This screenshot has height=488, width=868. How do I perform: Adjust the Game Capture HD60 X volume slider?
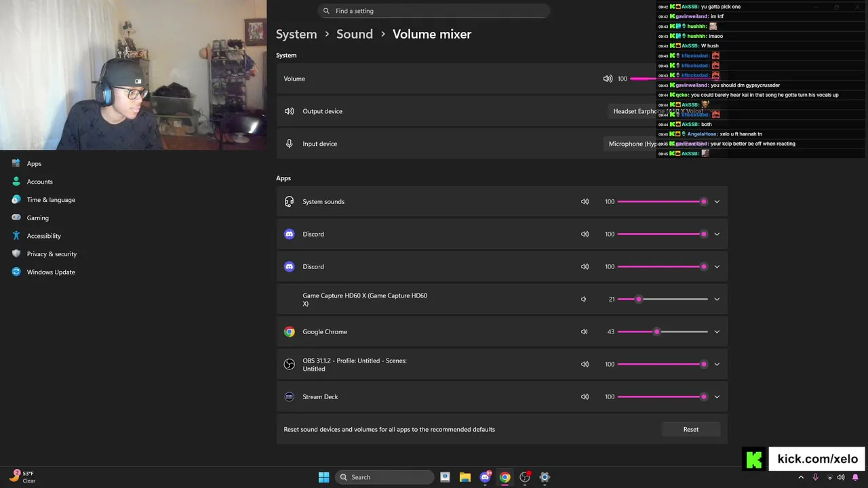[x=663, y=299]
